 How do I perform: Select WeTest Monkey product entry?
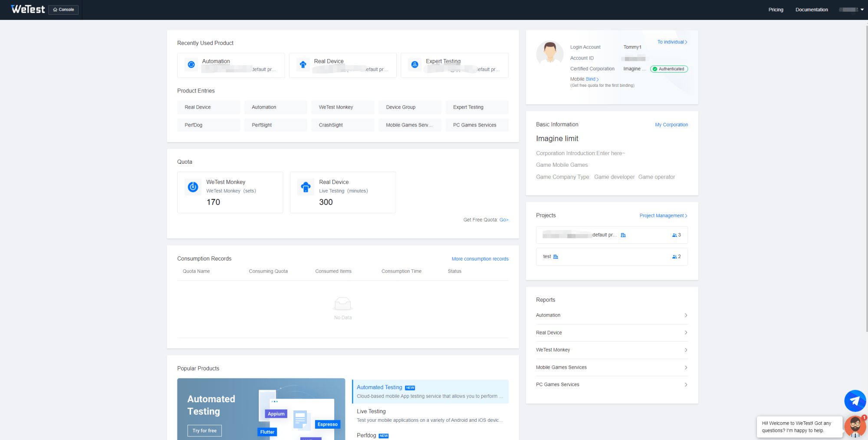tap(343, 107)
